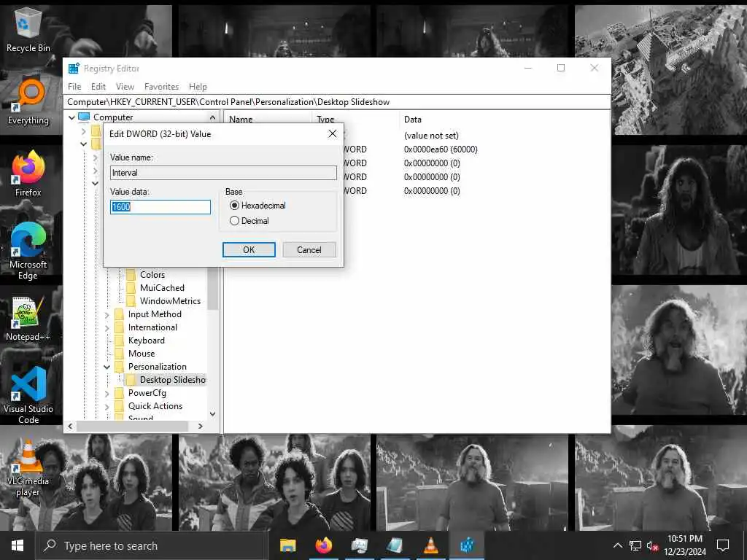The image size is (747, 560).
Task: Click the MuiCached key folder icon
Action: point(131,287)
